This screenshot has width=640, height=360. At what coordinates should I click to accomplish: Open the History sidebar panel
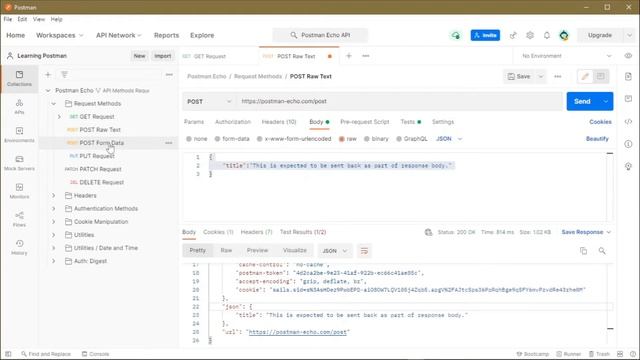coord(19,247)
